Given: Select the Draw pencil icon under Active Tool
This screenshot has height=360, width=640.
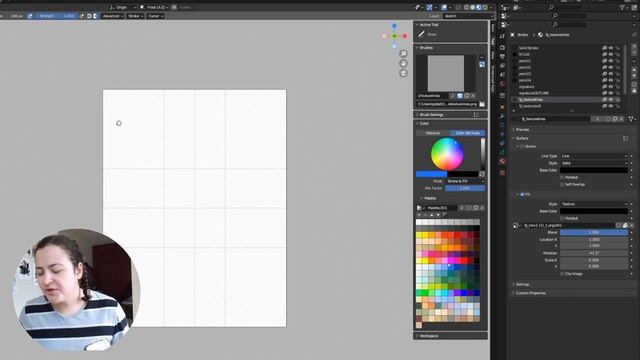Looking at the screenshot, I should pos(421,35).
